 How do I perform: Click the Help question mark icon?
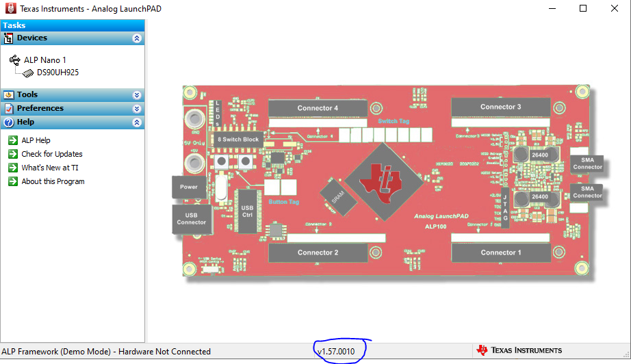point(8,122)
